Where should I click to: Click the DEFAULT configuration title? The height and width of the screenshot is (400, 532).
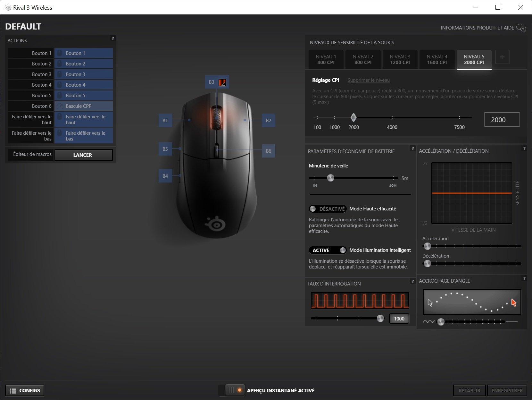[23, 27]
